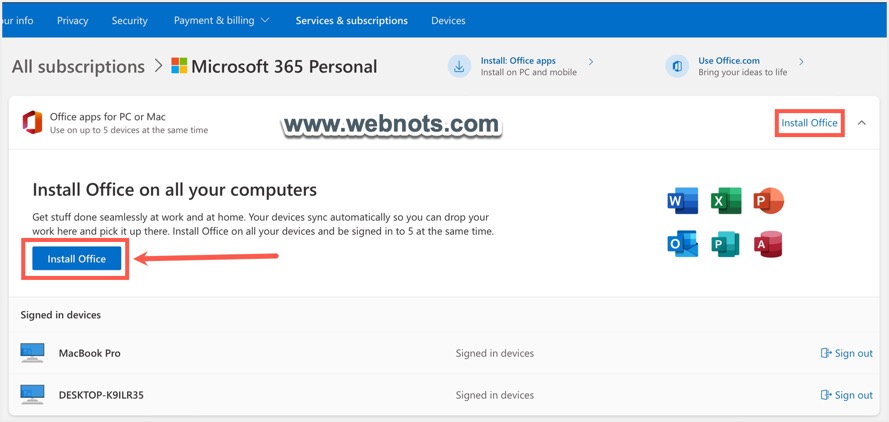The image size is (889, 422).
Task: Open the Payment & billing dropdown menu
Action: [x=222, y=20]
